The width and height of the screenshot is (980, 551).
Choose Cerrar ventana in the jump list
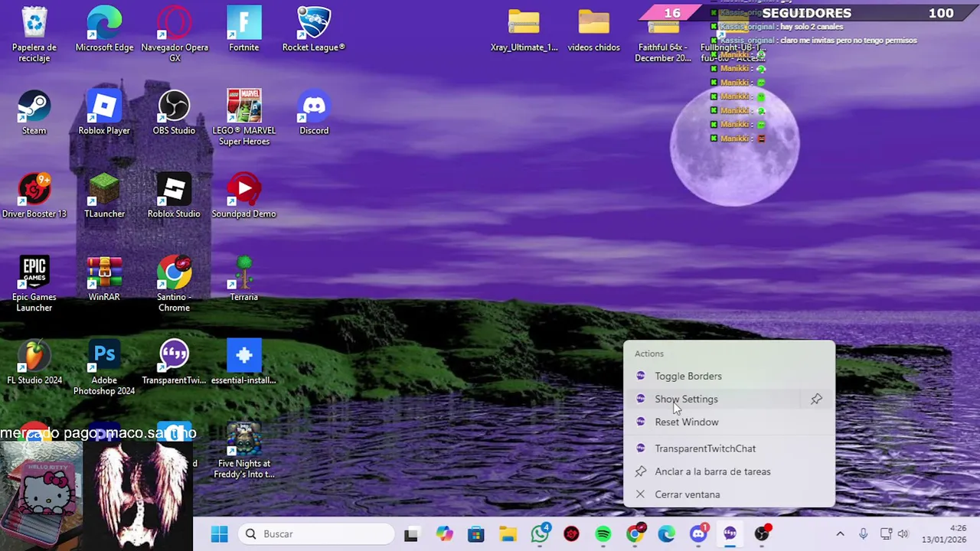729,494
